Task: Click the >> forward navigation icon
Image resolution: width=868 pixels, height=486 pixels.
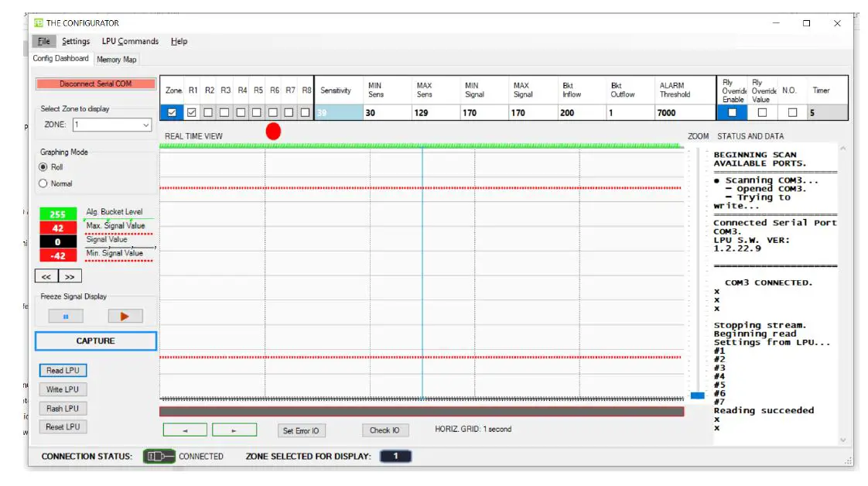Action: pos(69,276)
